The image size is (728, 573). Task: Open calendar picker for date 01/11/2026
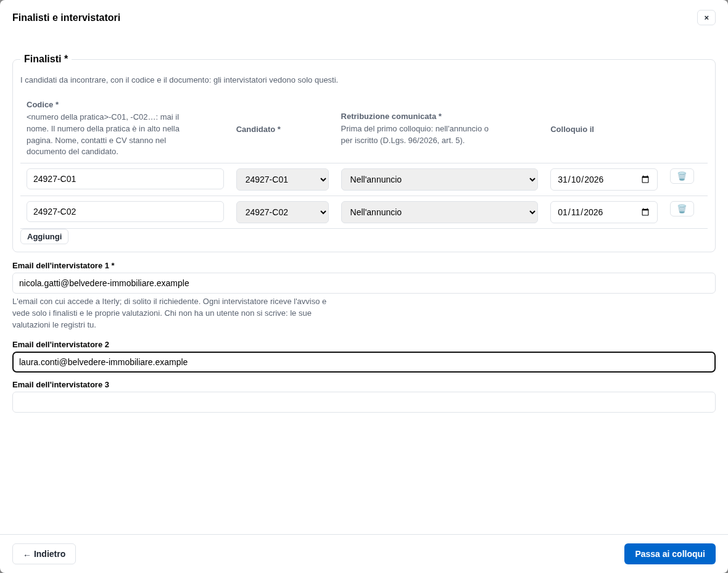pos(645,212)
